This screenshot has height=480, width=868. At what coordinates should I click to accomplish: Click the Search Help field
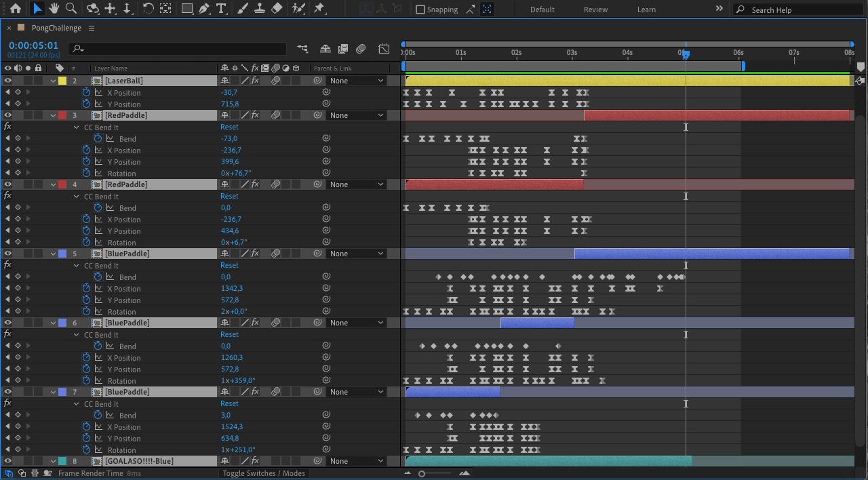798,9
